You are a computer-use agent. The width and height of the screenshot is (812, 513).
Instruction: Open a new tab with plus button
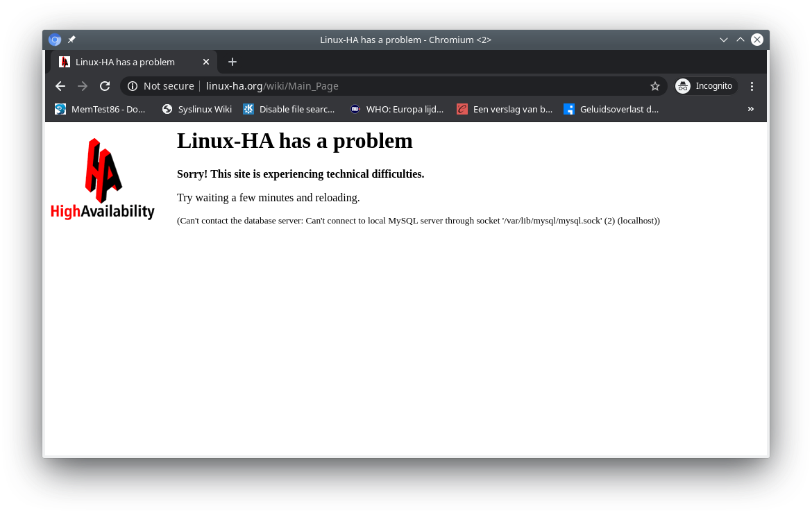point(232,62)
